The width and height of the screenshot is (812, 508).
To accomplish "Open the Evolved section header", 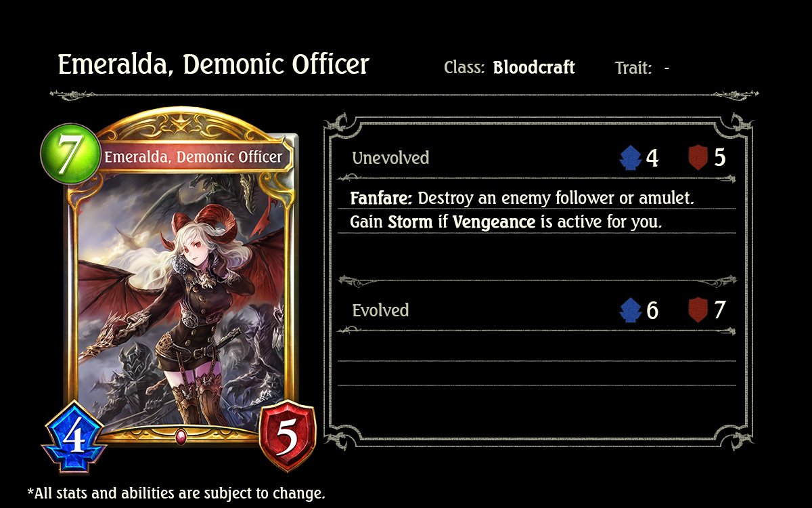I will (380, 311).
